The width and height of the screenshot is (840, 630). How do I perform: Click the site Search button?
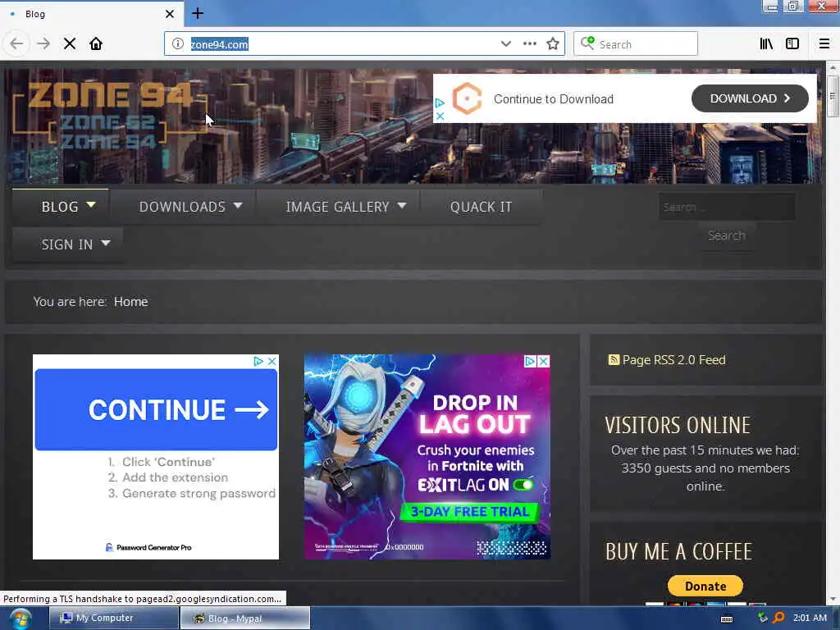point(727,235)
